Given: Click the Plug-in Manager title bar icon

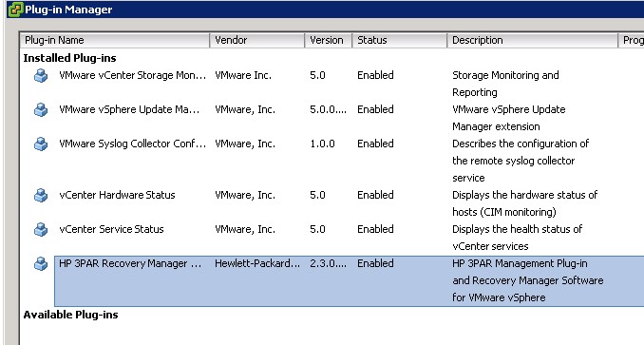Looking at the screenshot, I should click(15, 10).
